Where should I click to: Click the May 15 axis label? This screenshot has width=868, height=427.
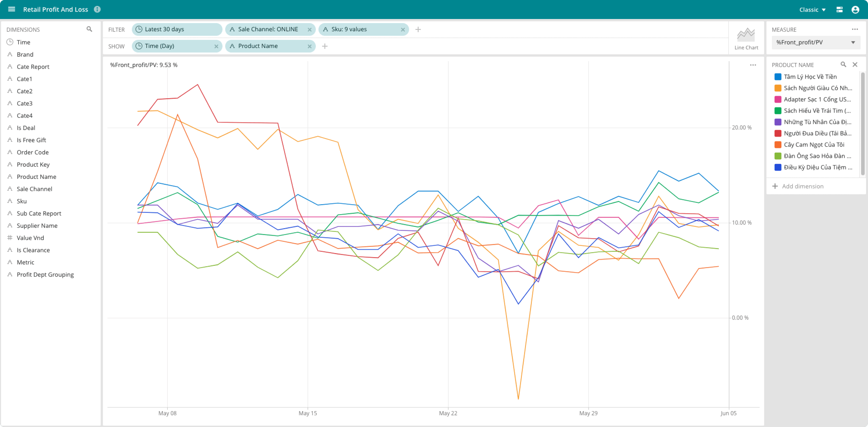pyautogui.click(x=308, y=413)
